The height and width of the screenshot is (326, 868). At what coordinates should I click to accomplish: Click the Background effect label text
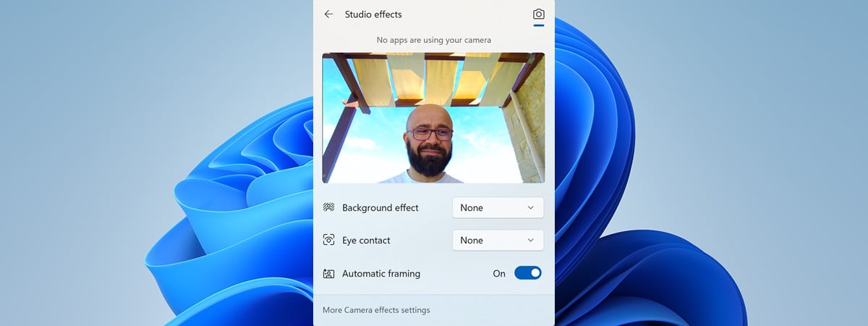click(x=380, y=208)
